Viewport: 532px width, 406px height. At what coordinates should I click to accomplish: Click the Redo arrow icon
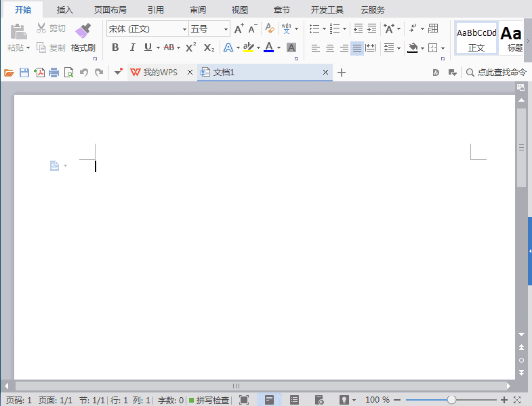[99, 73]
